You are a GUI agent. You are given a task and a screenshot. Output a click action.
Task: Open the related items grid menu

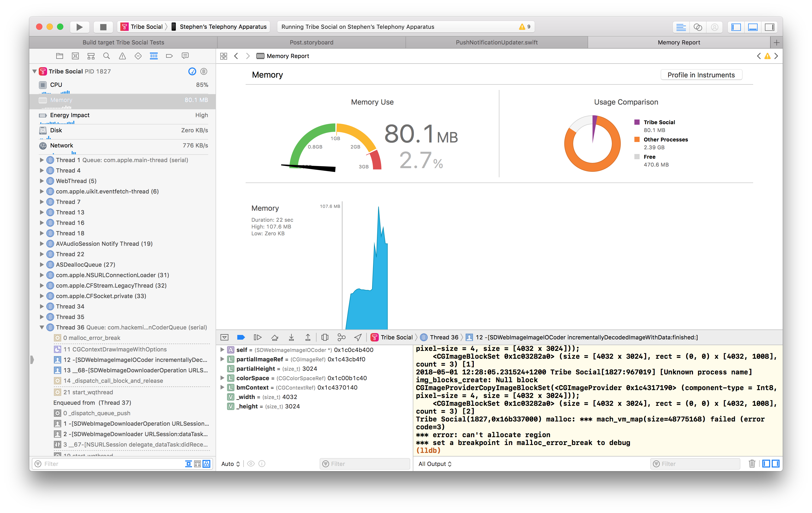click(224, 56)
